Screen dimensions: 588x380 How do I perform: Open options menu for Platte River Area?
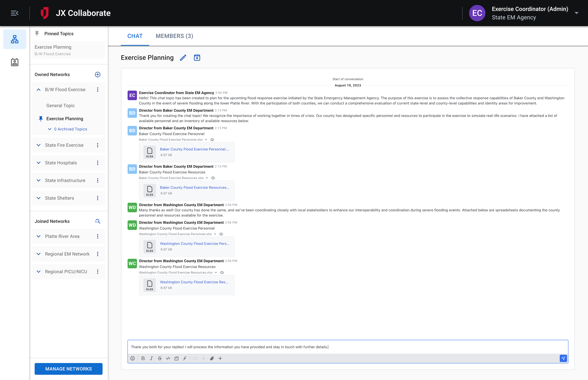98,236
